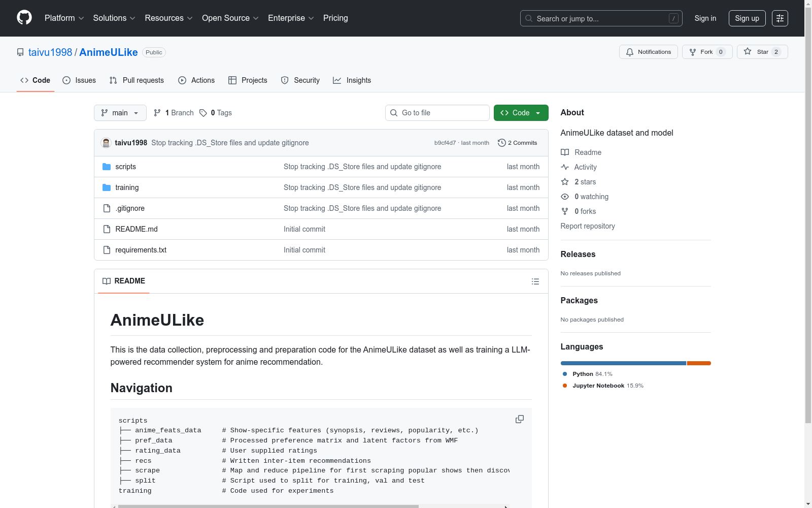Click the repository book icon beside taivu1998

coord(20,52)
